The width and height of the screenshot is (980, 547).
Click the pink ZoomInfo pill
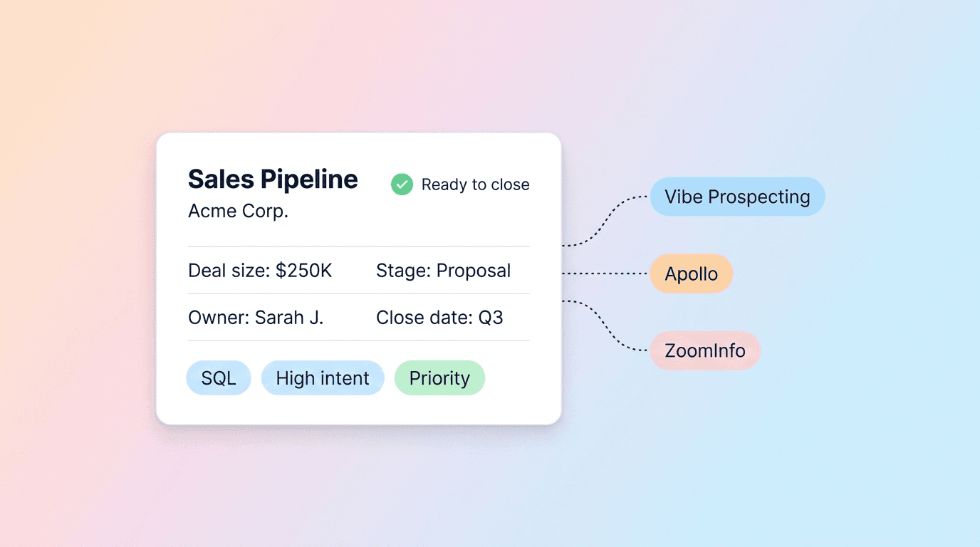(x=705, y=350)
